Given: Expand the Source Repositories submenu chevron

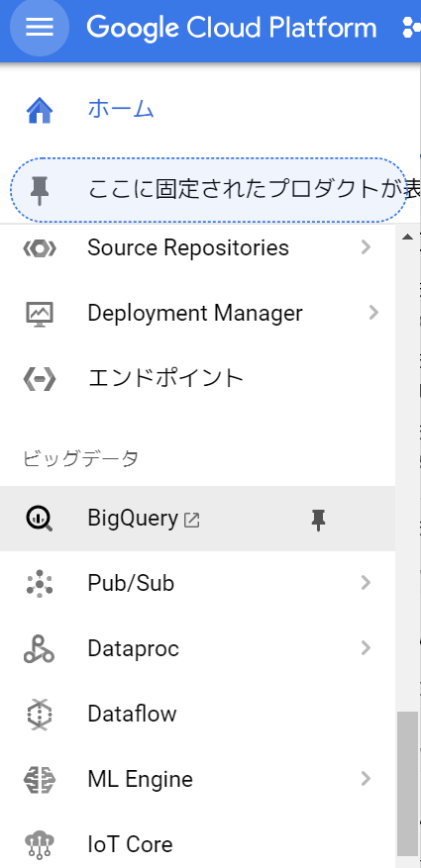Looking at the screenshot, I should (x=366, y=247).
